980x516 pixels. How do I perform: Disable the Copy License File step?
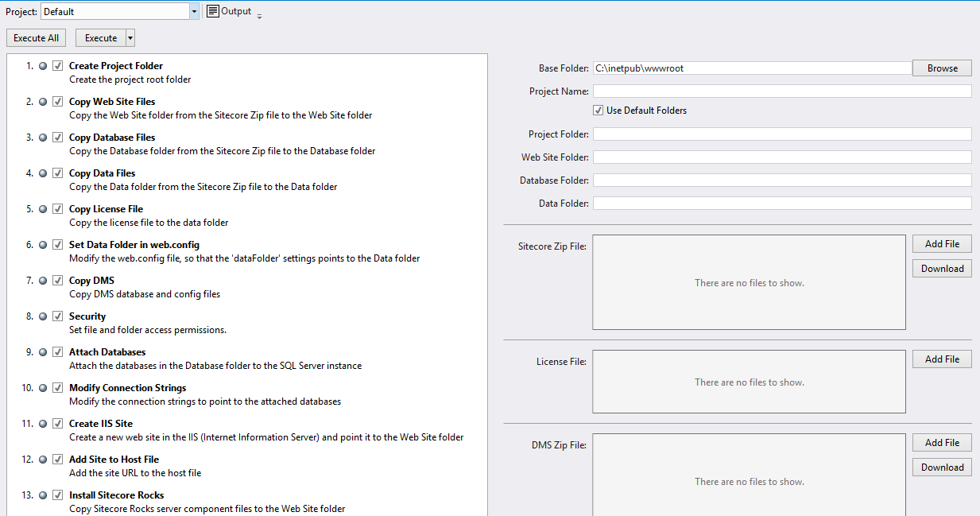[57, 208]
